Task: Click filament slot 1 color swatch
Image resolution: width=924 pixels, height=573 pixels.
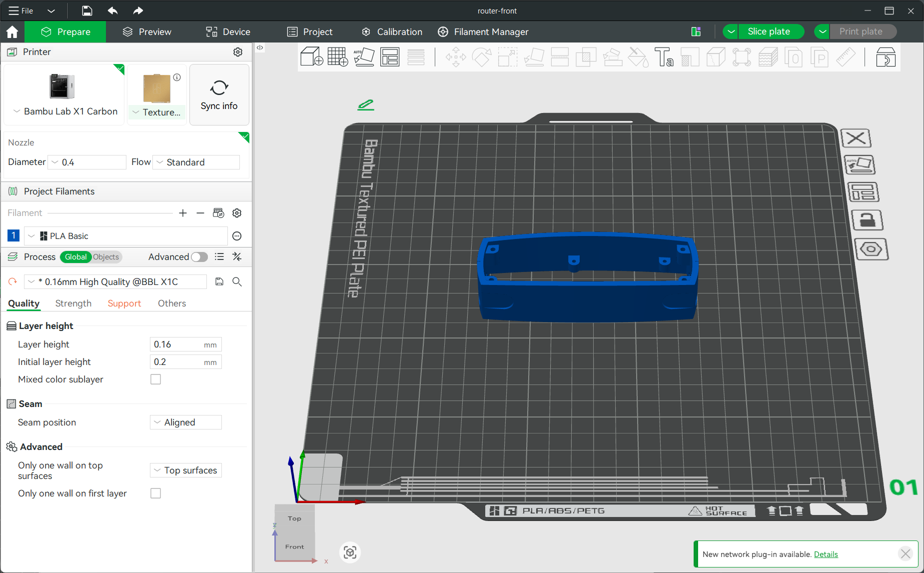Action: point(13,235)
